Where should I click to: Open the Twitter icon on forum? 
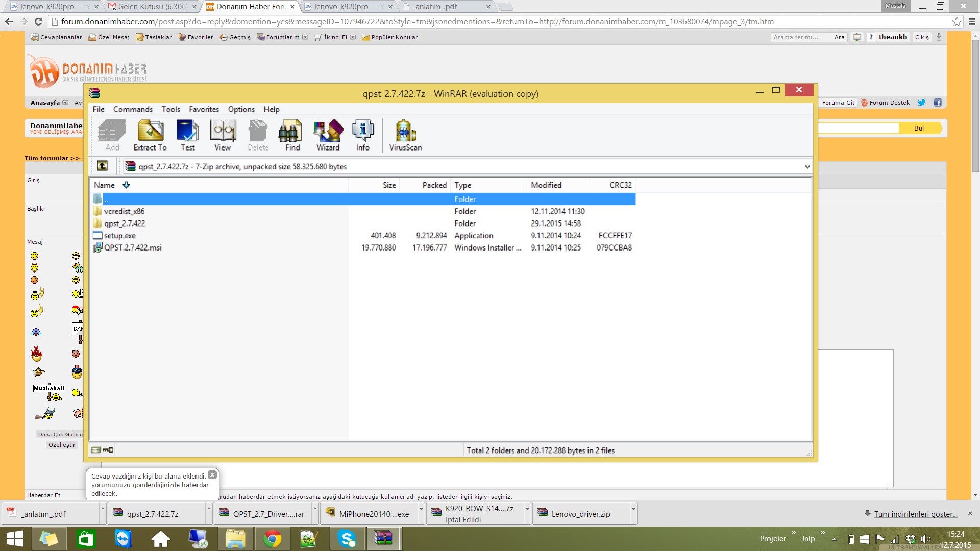[x=922, y=103]
